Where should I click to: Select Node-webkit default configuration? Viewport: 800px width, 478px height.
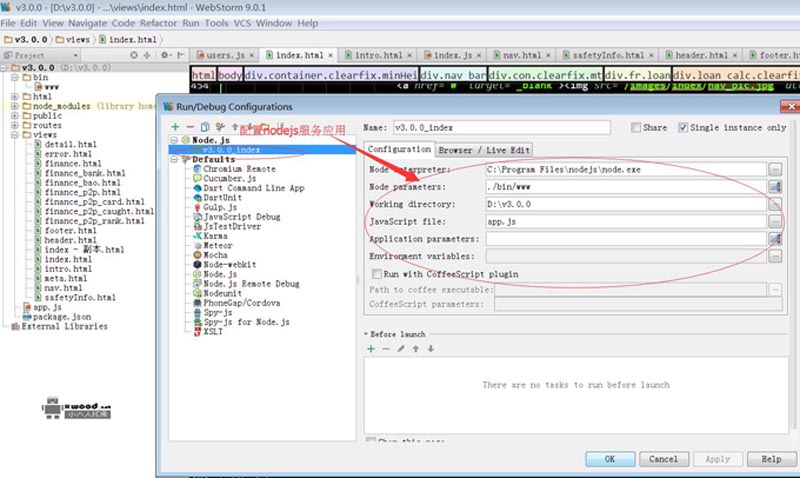tap(224, 265)
